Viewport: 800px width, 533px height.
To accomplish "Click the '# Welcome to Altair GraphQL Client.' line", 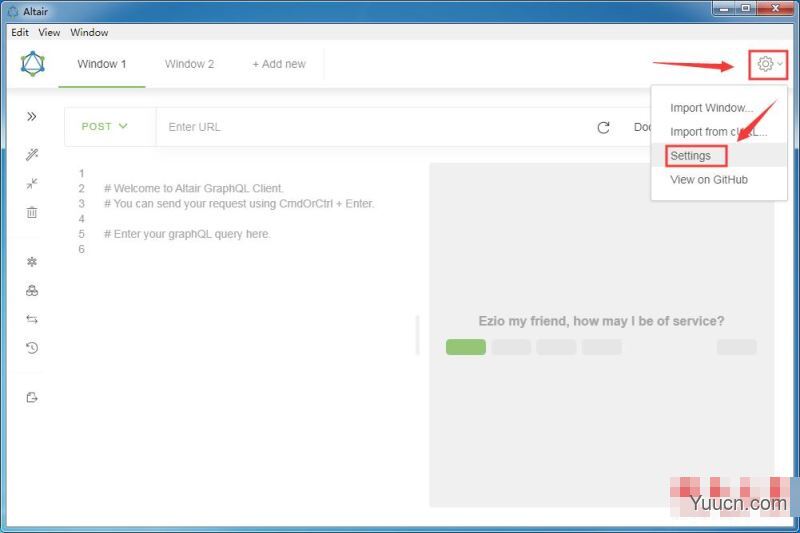I will pyautogui.click(x=193, y=188).
